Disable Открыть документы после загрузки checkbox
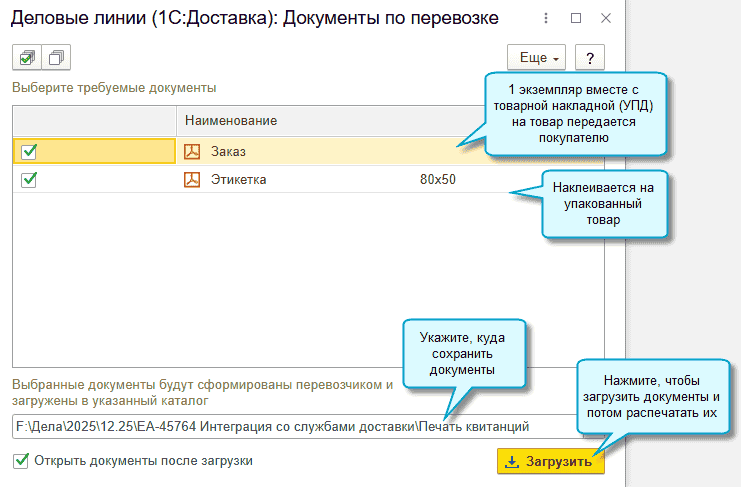 [21, 461]
